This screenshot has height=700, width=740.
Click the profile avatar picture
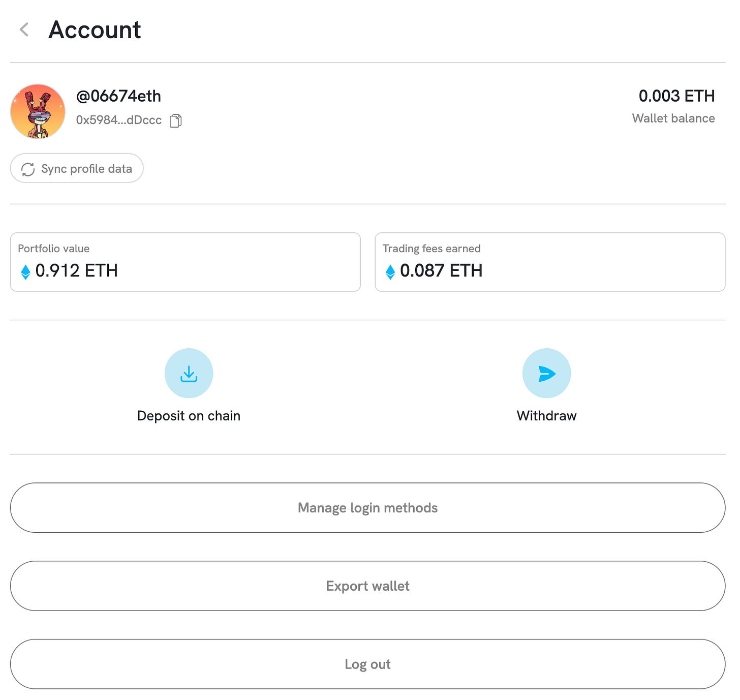click(x=38, y=111)
